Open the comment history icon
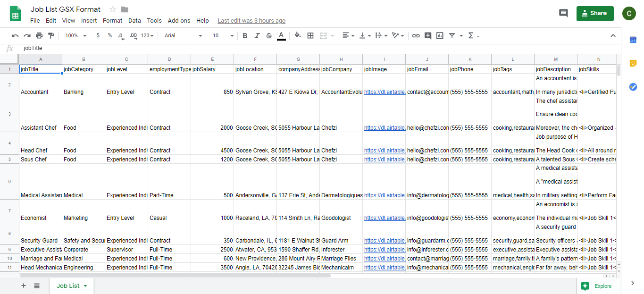Image resolution: width=644 pixels, height=294 pixels. 563,13
